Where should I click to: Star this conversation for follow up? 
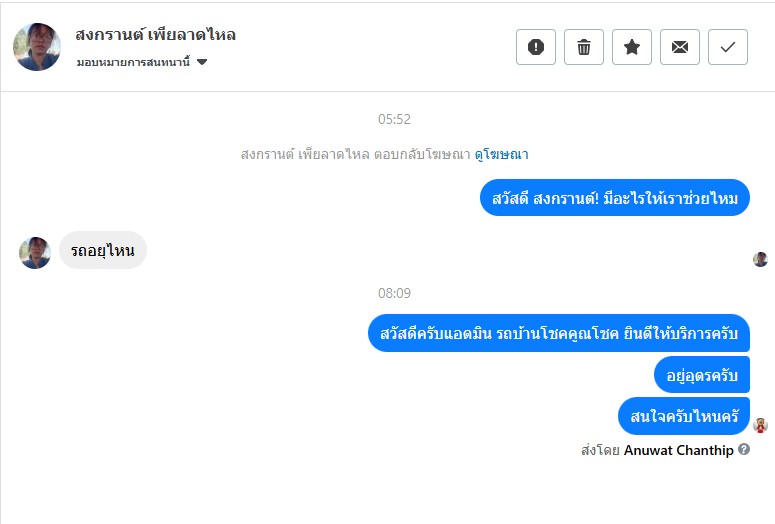click(632, 47)
